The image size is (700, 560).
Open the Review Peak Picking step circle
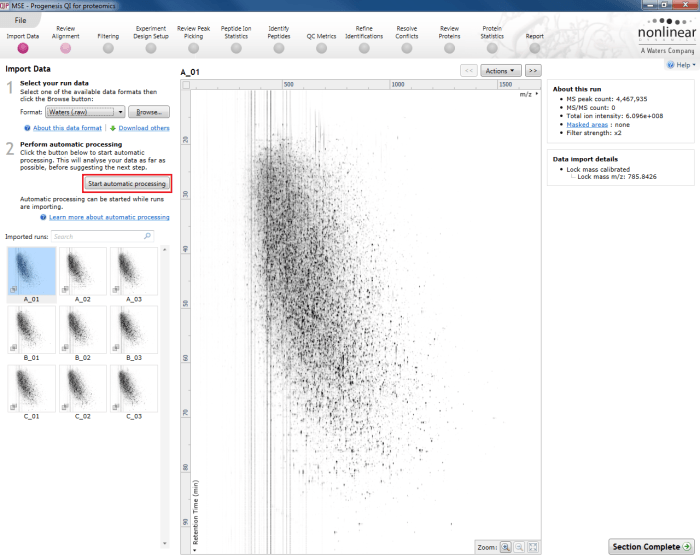coord(193,48)
